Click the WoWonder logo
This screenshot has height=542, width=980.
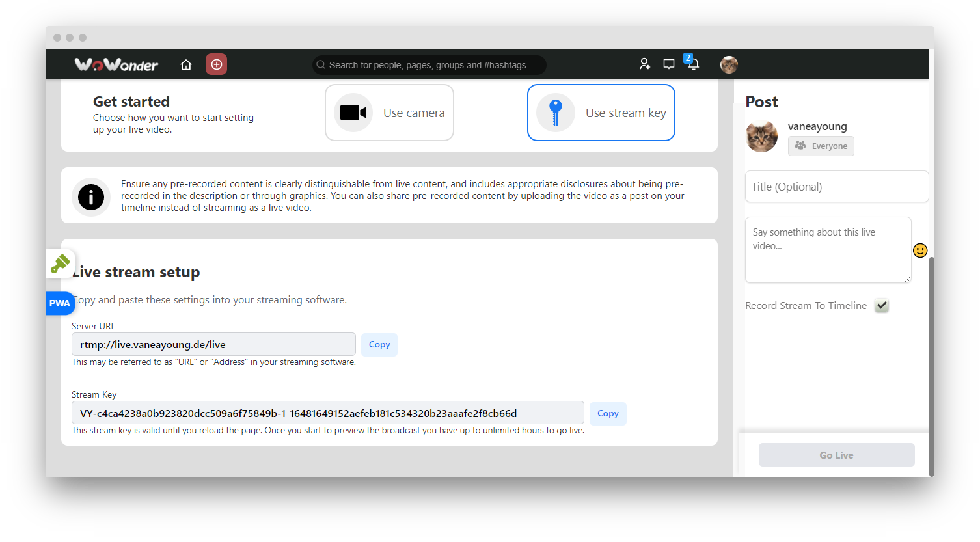point(116,64)
